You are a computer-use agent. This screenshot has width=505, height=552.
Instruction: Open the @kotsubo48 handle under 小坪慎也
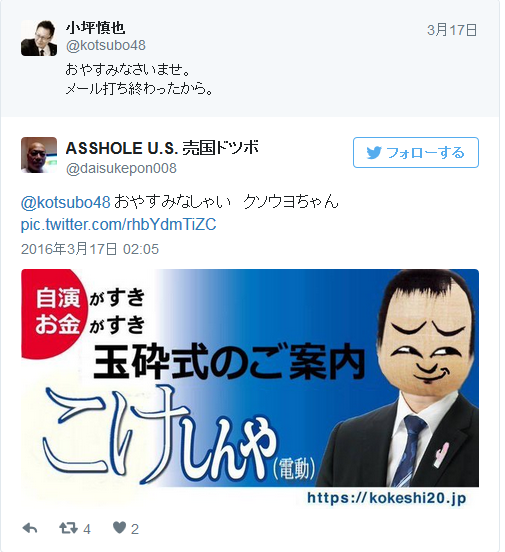106,45
